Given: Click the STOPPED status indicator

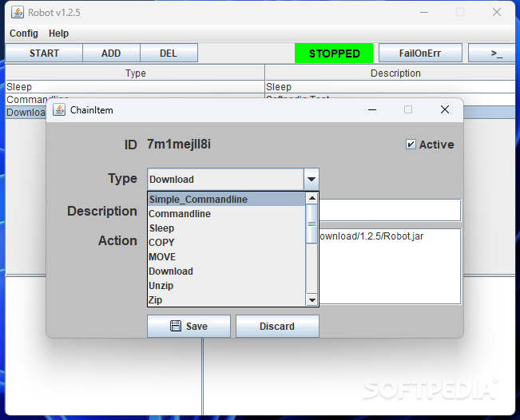Looking at the screenshot, I should pyautogui.click(x=334, y=53).
